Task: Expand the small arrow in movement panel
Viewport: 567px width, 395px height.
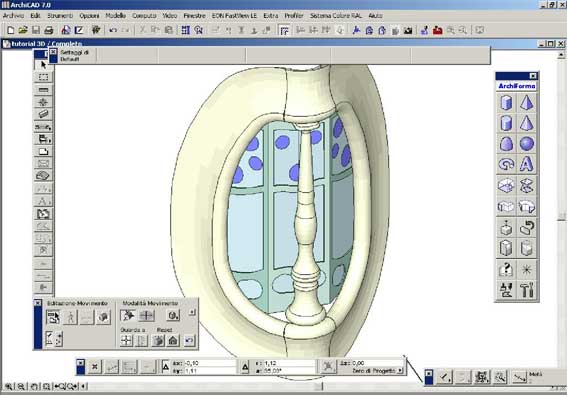Action: (192, 312)
